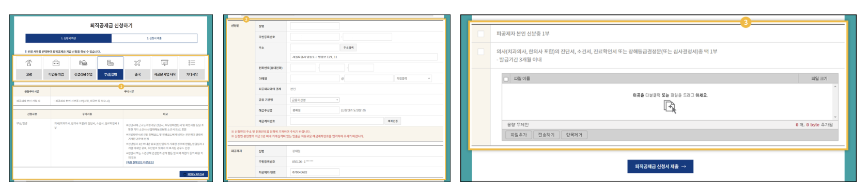Open the 특정 질병코드 다운로드 link
Image resolution: width=868 pixels, height=196 pixels.
[140, 162]
